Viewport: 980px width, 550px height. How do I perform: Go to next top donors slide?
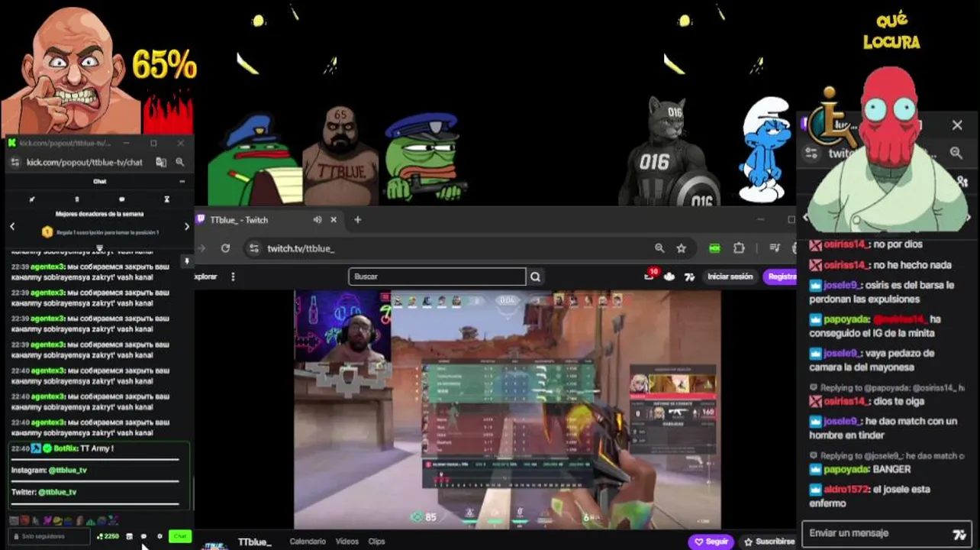[x=186, y=227]
